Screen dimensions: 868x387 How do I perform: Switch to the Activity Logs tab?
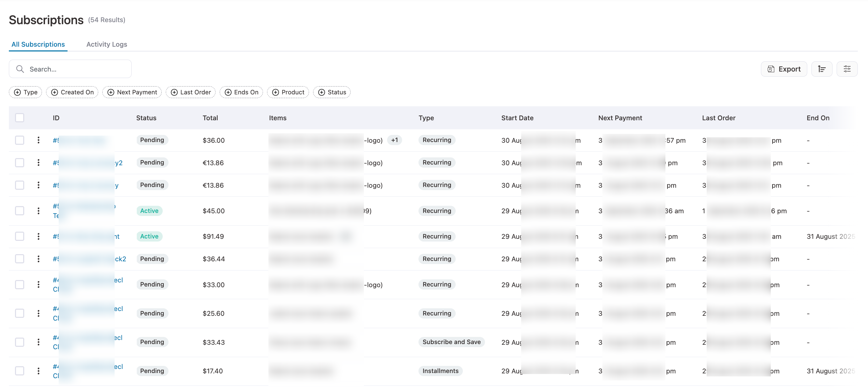point(106,44)
